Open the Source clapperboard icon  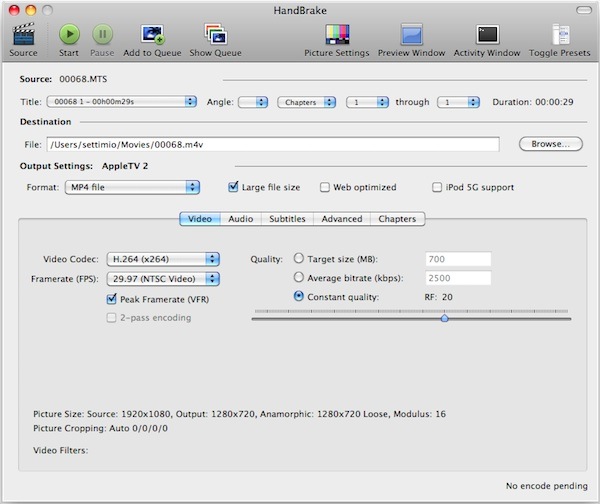click(23, 34)
